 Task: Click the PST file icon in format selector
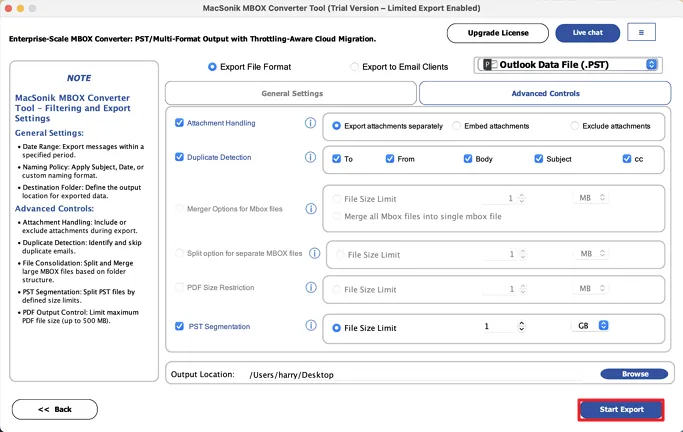(x=490, y=65)
